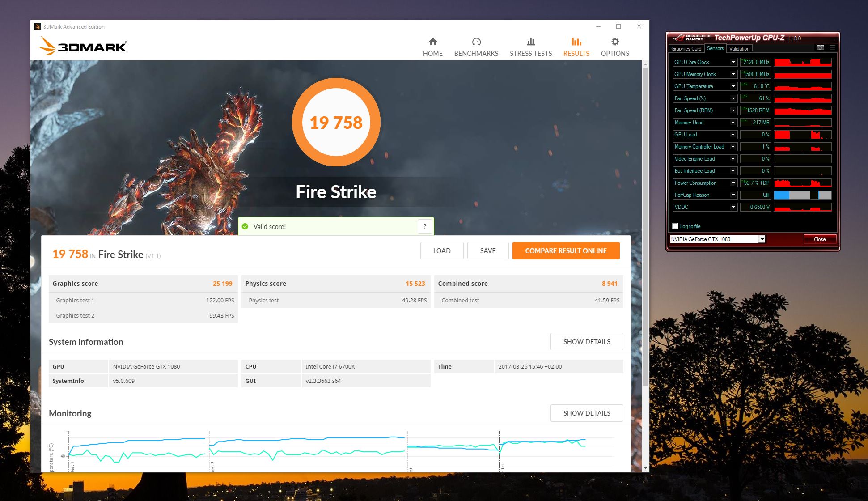Expand the Power Consumption sensor dropdown

tap(733, 183)
